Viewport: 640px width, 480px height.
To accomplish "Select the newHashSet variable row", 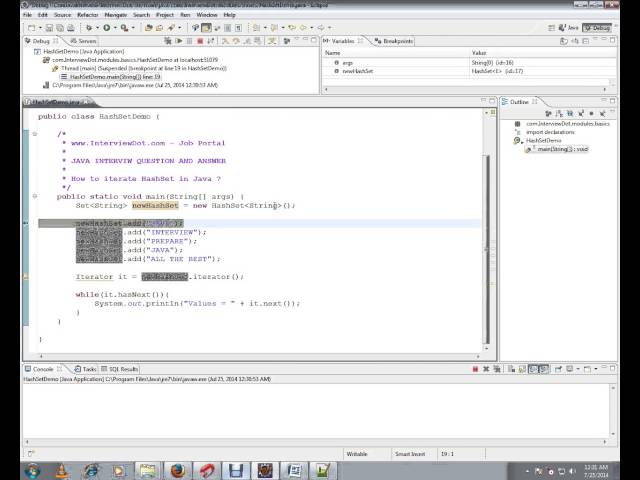I will (469, 71).
